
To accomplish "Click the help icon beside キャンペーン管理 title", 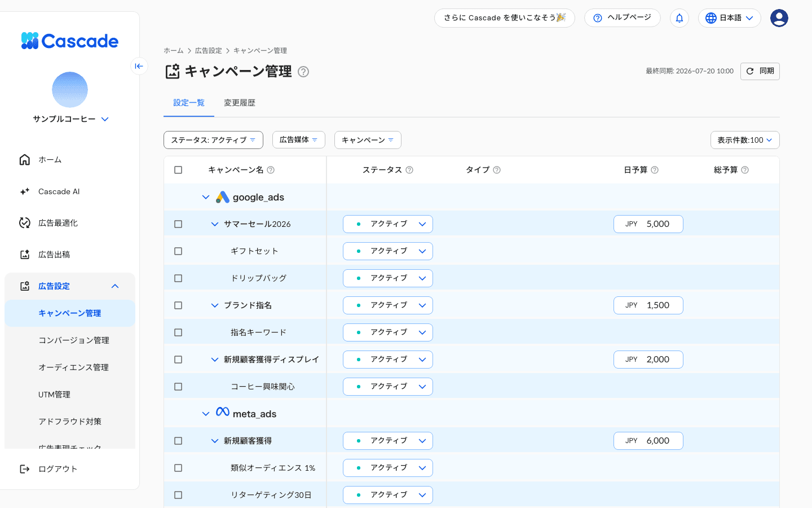I will coord(303,72).
